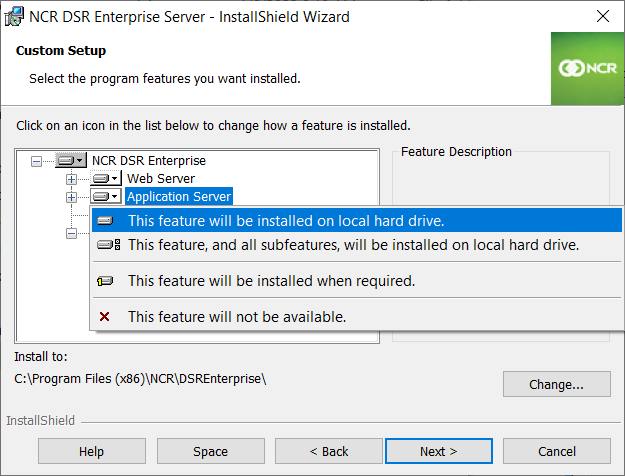Image resolution: width=625 pixels, height=476 pixels.
Task: Expand the Web Server tree node
Action: 71,179
